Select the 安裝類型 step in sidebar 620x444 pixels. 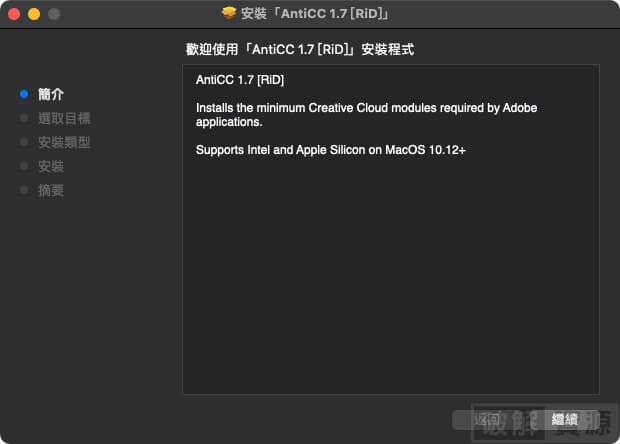(x=64, y=142)
